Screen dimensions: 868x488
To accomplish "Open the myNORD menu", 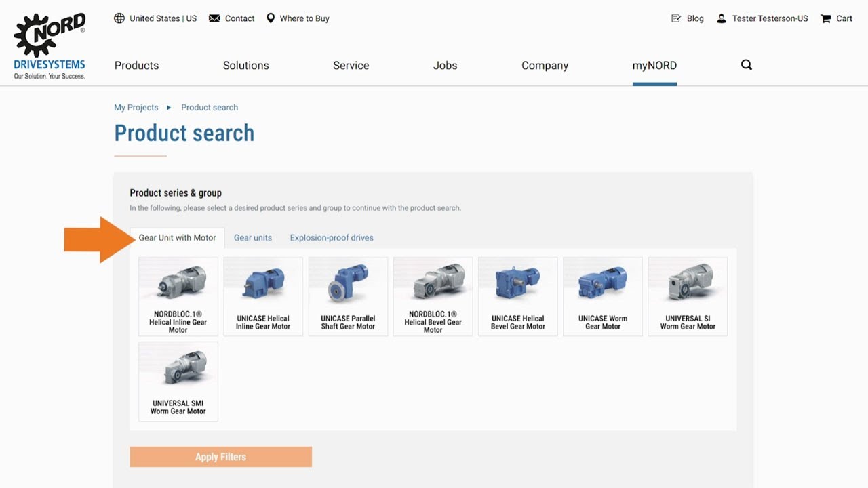I will 654,66.
